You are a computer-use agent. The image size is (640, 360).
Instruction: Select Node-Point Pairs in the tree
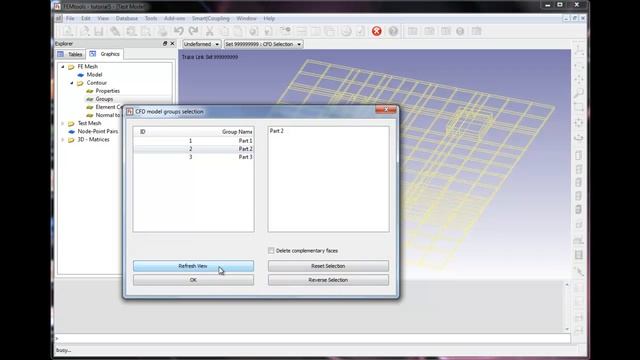coord(98,131)
